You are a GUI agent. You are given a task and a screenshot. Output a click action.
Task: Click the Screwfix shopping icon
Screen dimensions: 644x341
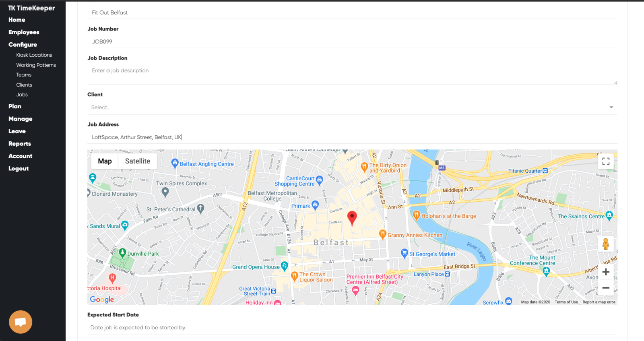[x=509, y=301]
